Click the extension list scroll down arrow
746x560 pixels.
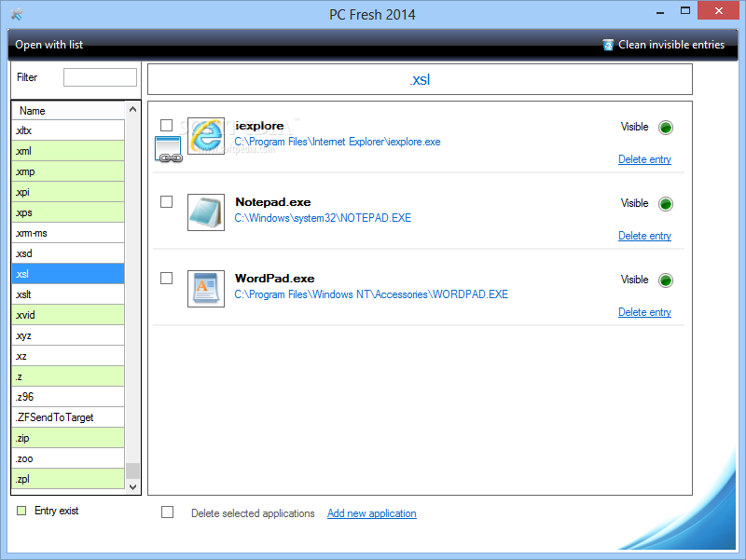(133, 486)
